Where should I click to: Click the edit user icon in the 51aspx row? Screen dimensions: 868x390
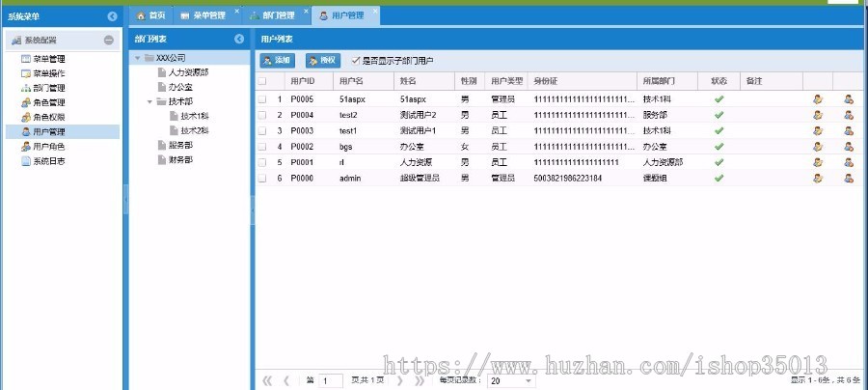(818, 99)
